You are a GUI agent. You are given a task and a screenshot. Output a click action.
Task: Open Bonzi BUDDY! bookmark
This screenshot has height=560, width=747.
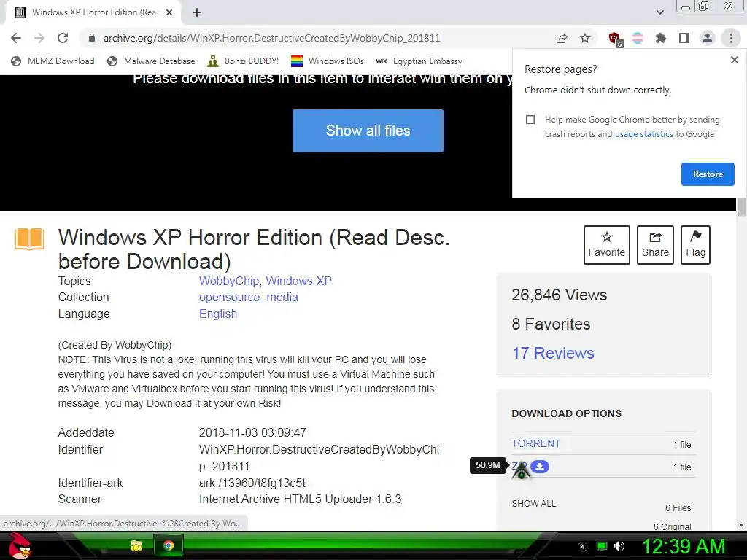click(x=243, y=61)
